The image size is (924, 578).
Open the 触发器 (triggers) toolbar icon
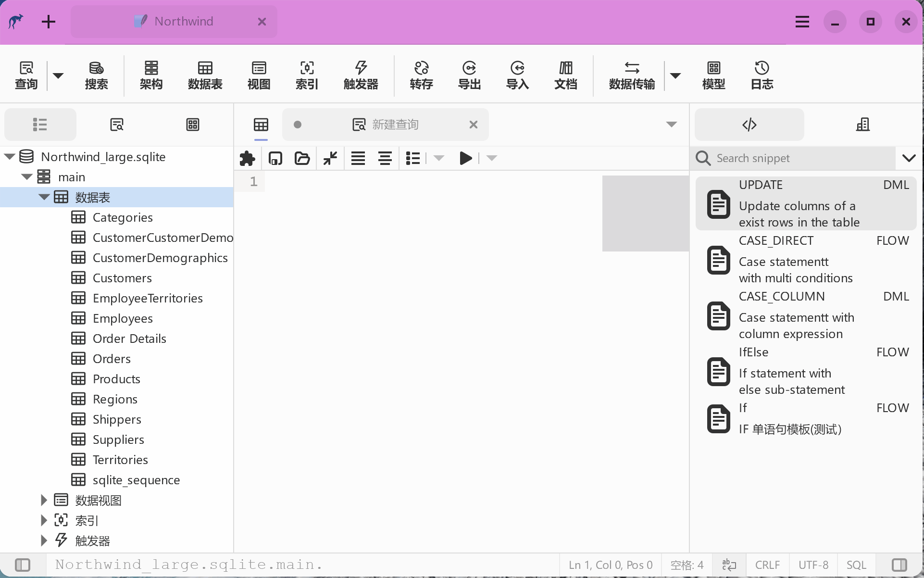361,75
